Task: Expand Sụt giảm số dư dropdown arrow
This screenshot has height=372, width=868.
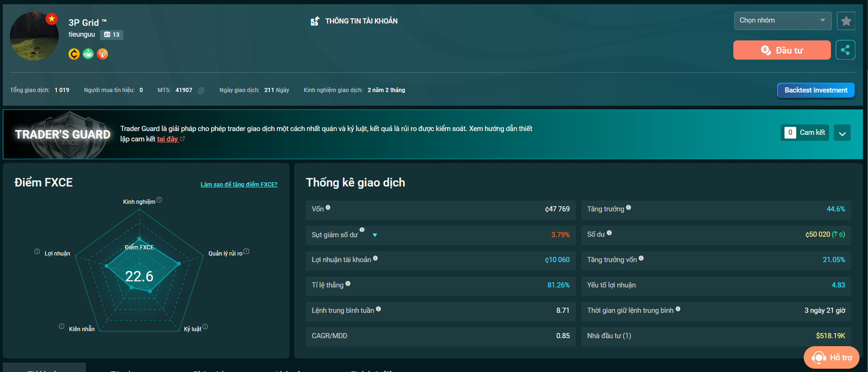Action: point(375,235)
